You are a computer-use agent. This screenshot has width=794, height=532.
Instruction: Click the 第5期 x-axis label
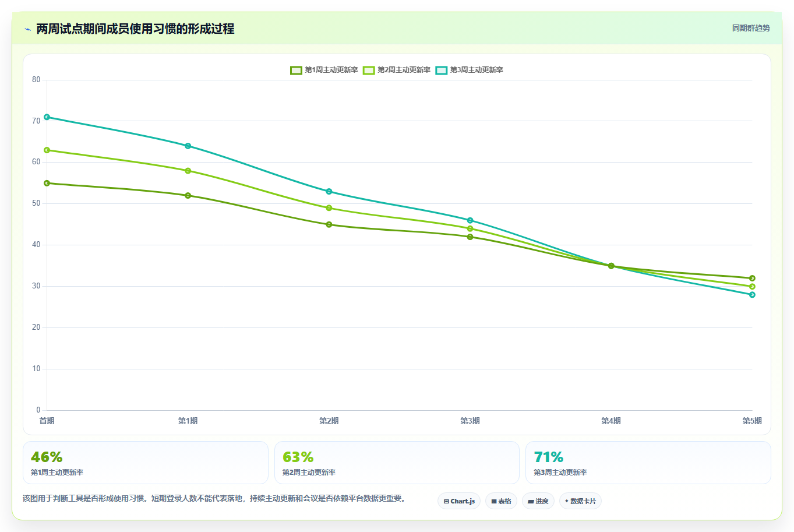[752, 421]
